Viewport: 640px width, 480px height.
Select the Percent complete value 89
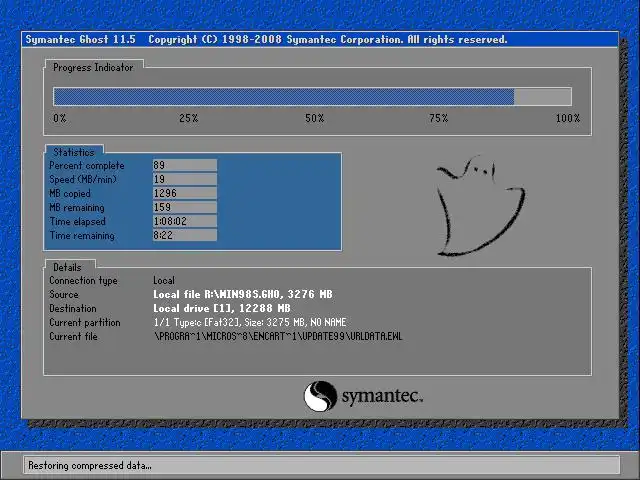(184, 165)
